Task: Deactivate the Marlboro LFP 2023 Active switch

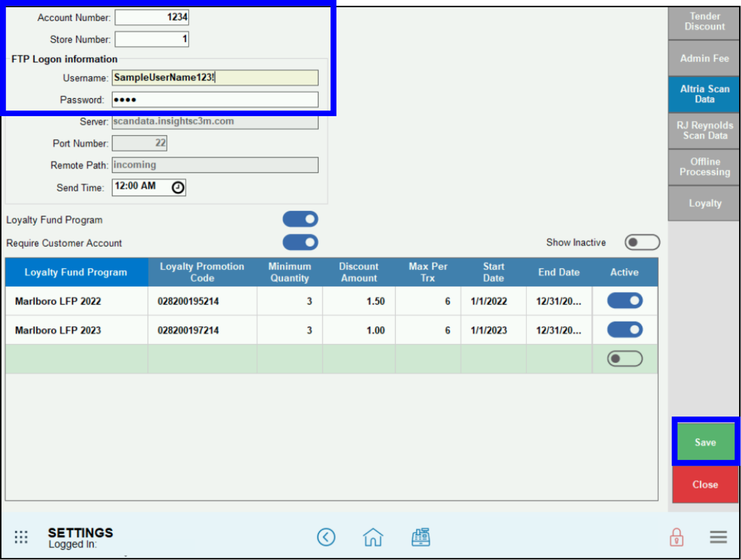Action: click(625, 330)
